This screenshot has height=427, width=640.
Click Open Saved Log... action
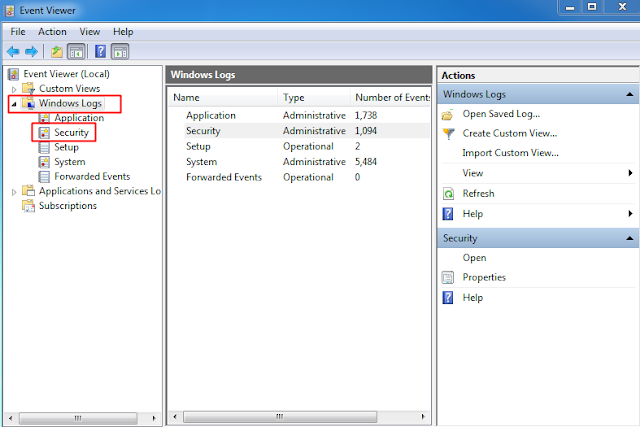click(x=501, y=114)
